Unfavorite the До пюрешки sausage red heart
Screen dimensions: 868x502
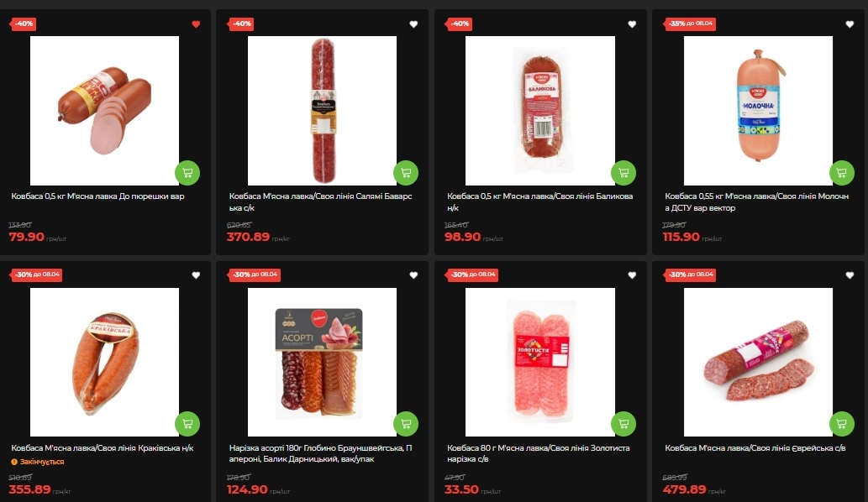click(196, 24)
